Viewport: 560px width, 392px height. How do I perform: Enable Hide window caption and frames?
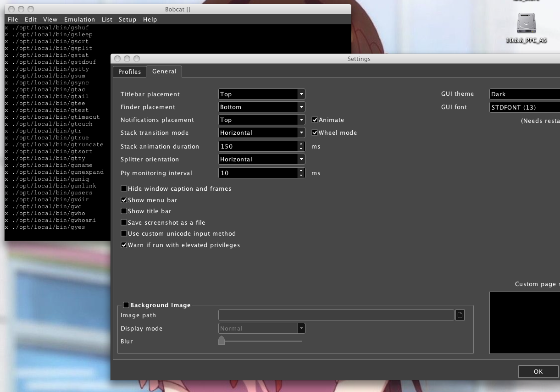point(124,188)
